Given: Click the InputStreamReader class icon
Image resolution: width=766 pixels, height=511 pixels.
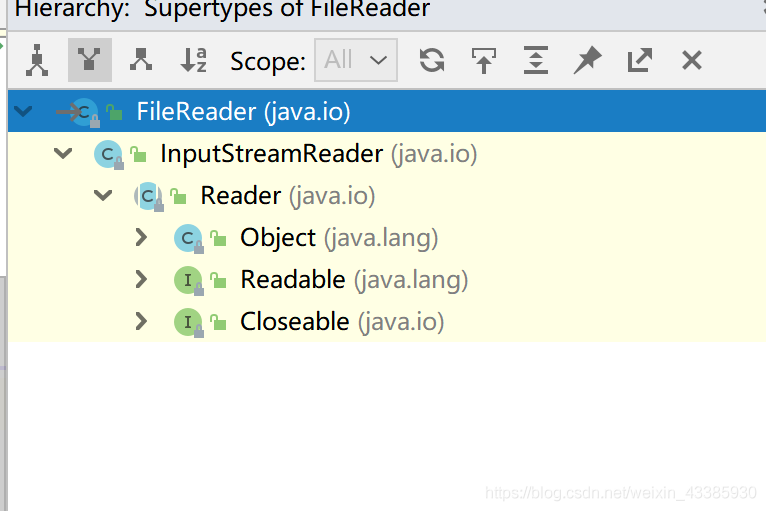Looking at the screenshot, I should (x=107, y=154).
